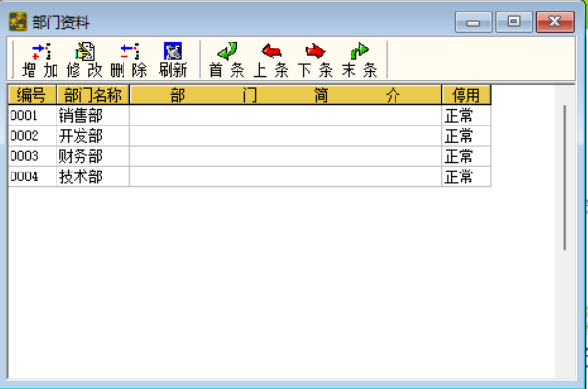Viewport: 588px width, 389px height.
Task: Click the 部门名称 column header
Action: (93, 95)
